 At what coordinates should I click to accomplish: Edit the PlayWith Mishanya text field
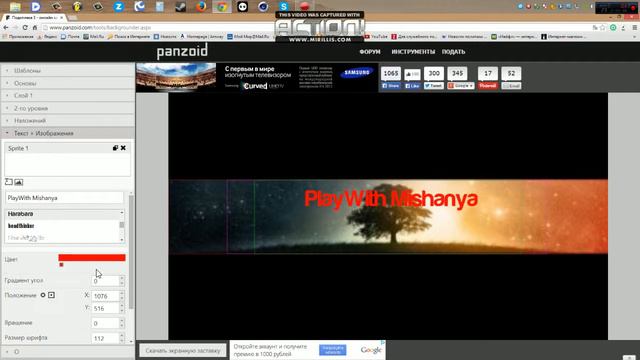[x=64, y=198]
